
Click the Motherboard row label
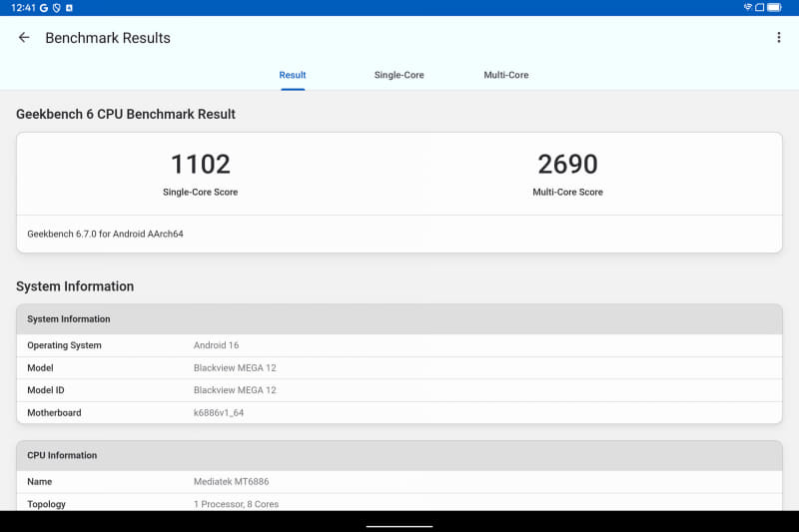[x=54, y=413]
